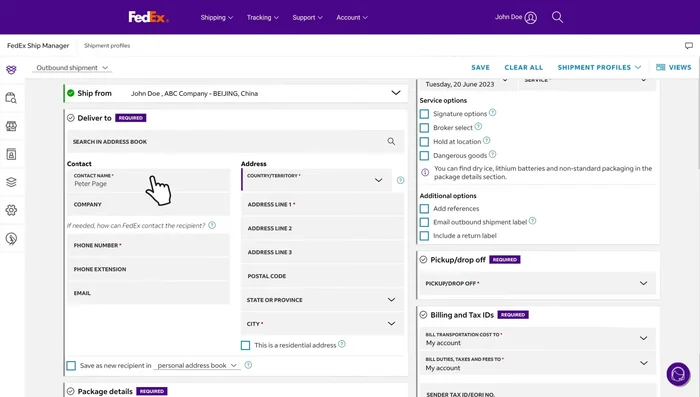Click the Postal code field
The height and width of the screenshot is (397, 700).
(x=322, y=276)
